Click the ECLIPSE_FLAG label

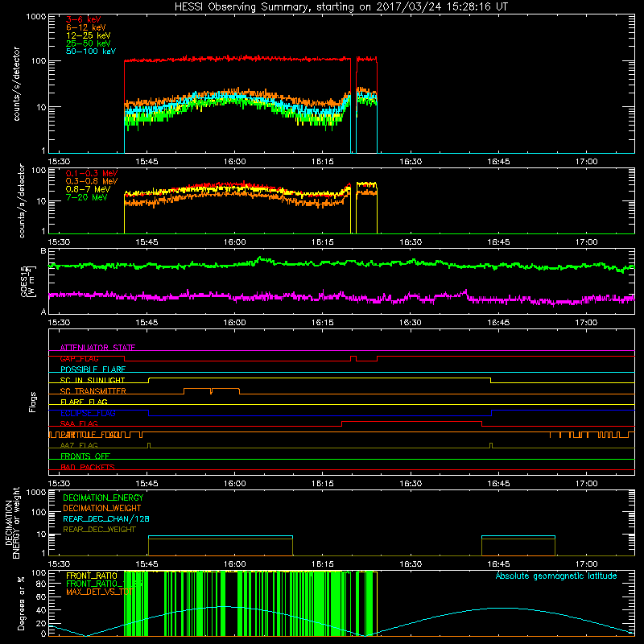pos(88,413)
